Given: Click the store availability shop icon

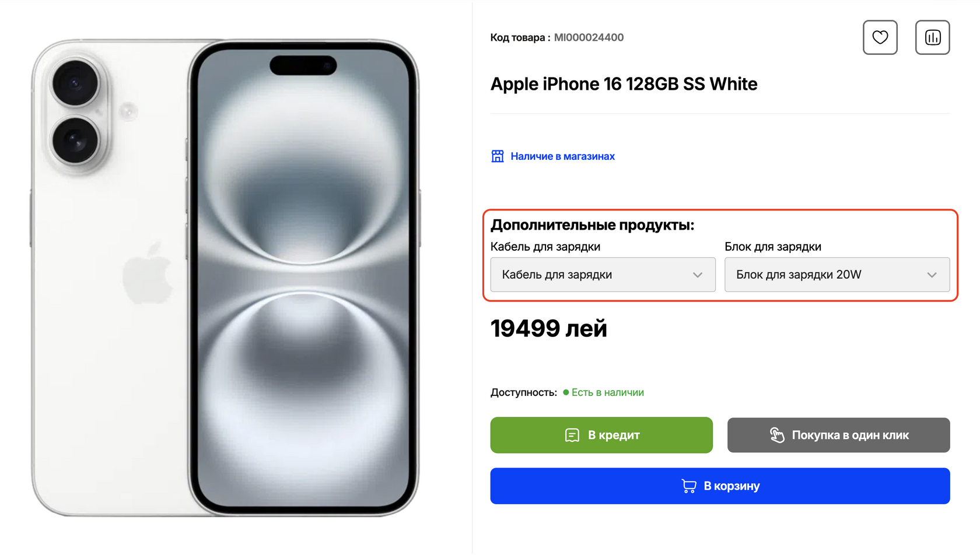Looking at the screenshot, I should (x=498, y=156).
